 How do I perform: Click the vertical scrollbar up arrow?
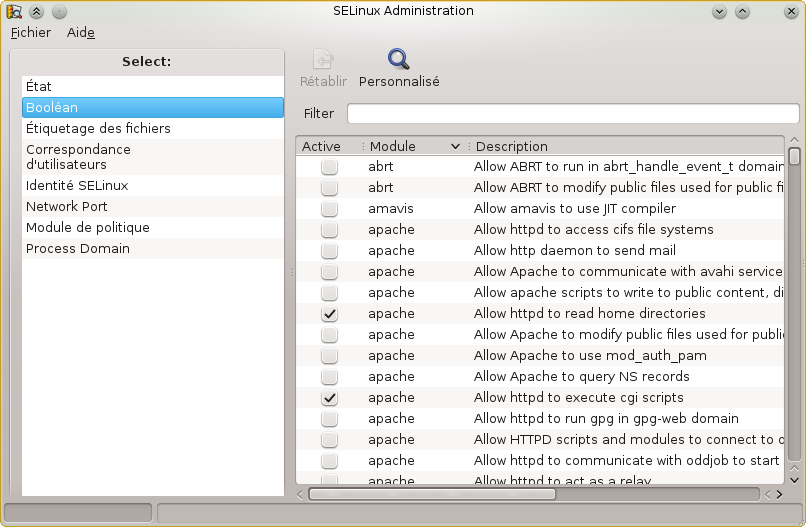[794, 140]
